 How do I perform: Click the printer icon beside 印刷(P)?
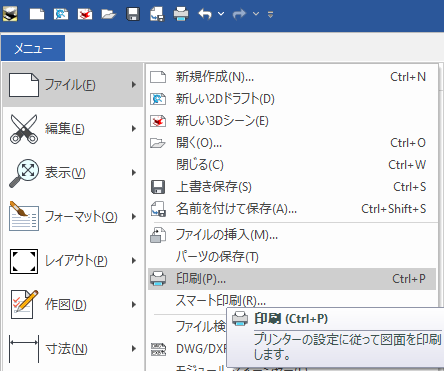coord(158,279)
